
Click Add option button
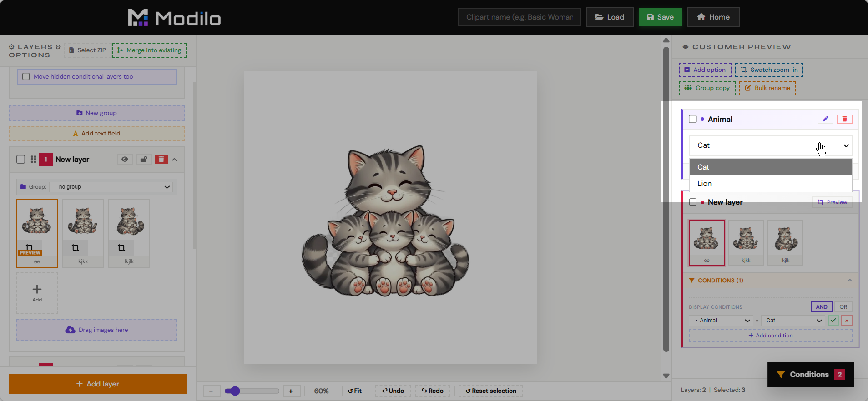pos(705,70)
